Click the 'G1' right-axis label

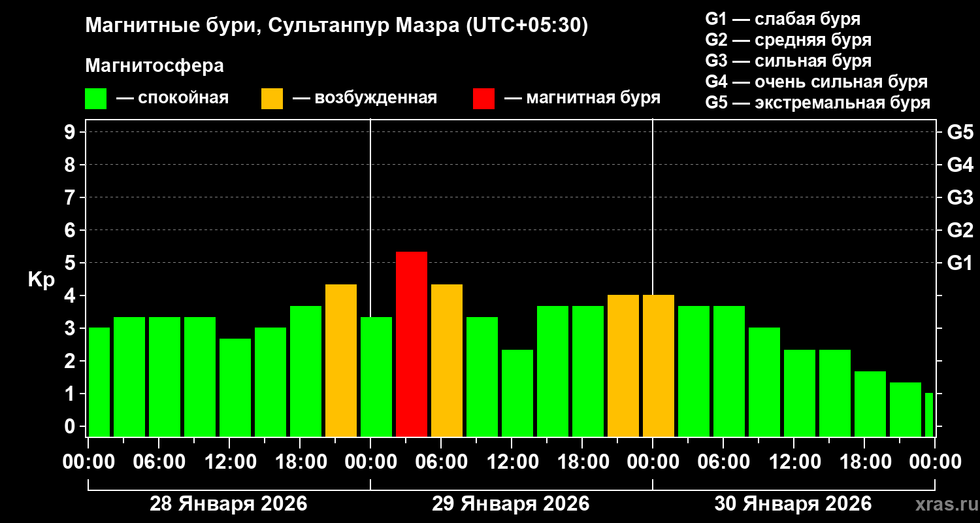(x=960, y=263)
